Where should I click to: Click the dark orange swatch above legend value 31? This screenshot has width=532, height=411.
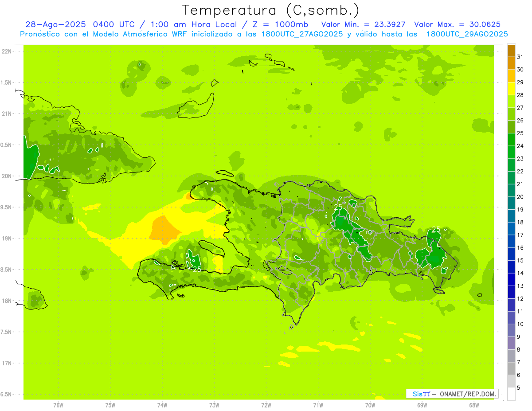511,51
